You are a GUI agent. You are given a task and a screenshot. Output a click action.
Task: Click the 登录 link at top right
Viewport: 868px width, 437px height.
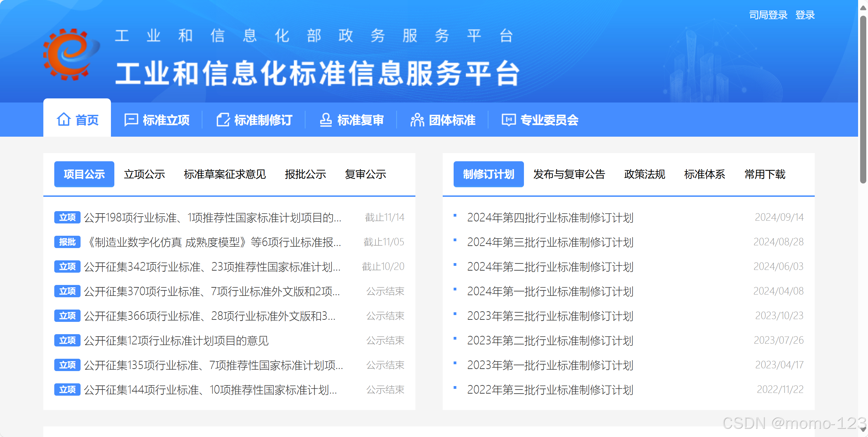click(x=805, y=15)
